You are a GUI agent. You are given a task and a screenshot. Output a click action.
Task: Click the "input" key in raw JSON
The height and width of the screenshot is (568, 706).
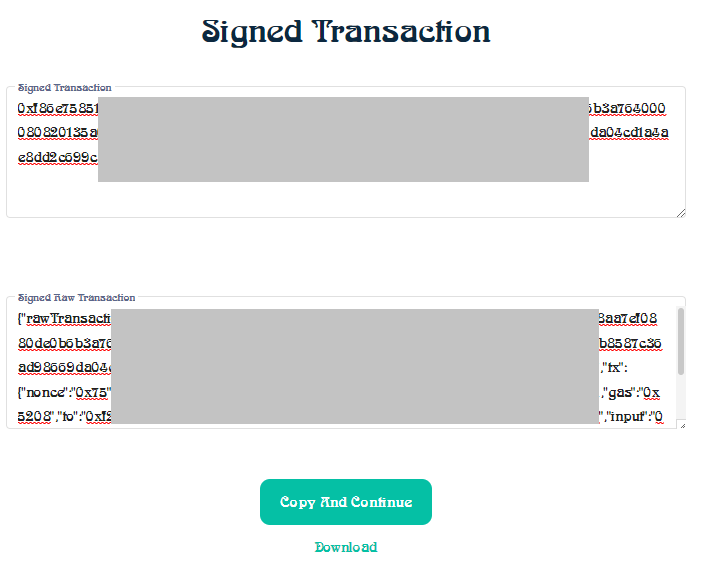[626, 417]
